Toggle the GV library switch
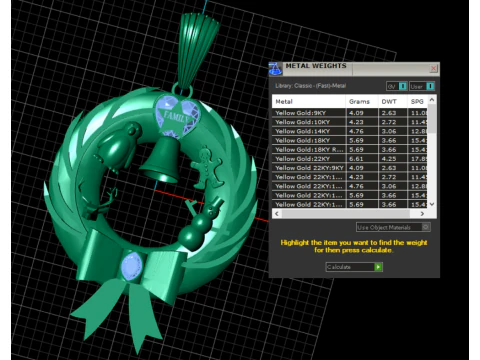The height and width of the screenshot is (360, 480). [x=397, y=86]
